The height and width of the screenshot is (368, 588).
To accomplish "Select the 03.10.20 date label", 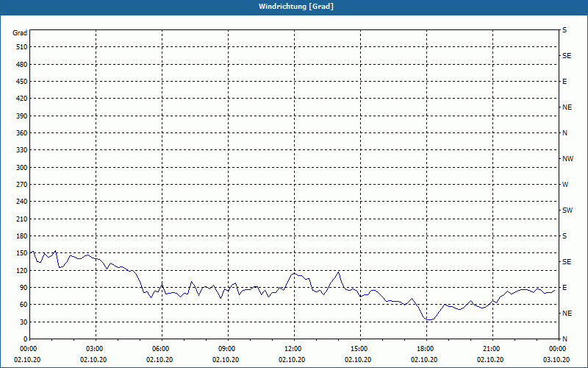I will pos(556,360).
